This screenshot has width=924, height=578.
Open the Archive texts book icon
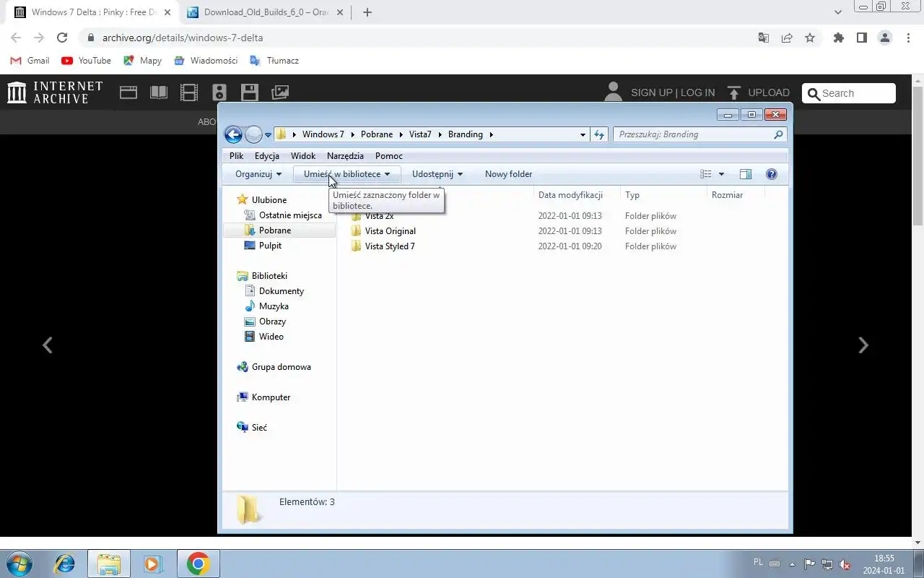159,92
